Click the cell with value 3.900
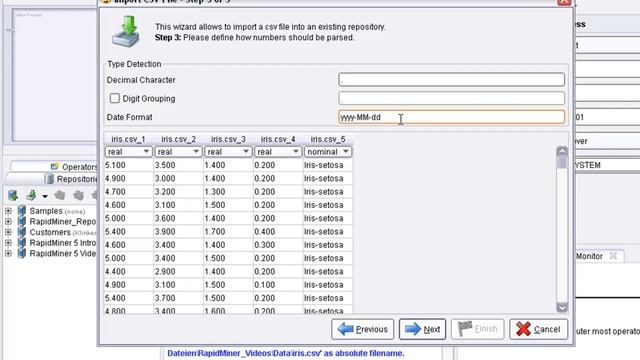Viewport: 640px width, 360px height. 178,231
